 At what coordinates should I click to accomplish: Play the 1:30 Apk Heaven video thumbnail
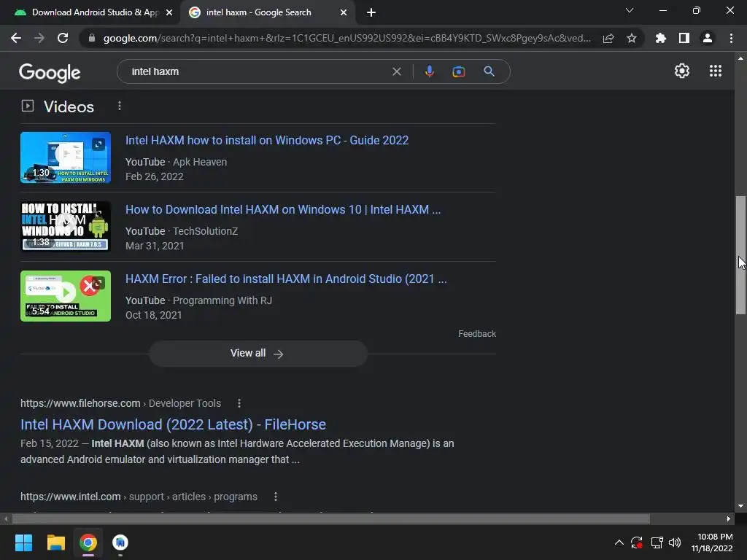[66, 157]
